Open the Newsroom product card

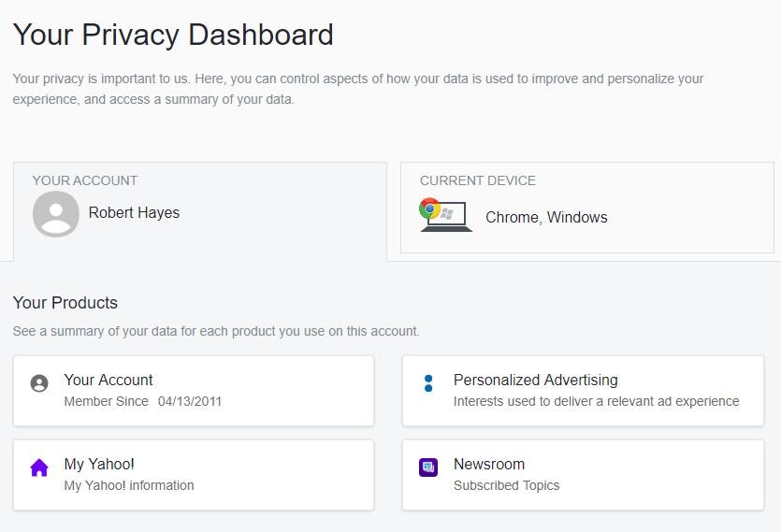click(x=584, y=475)
